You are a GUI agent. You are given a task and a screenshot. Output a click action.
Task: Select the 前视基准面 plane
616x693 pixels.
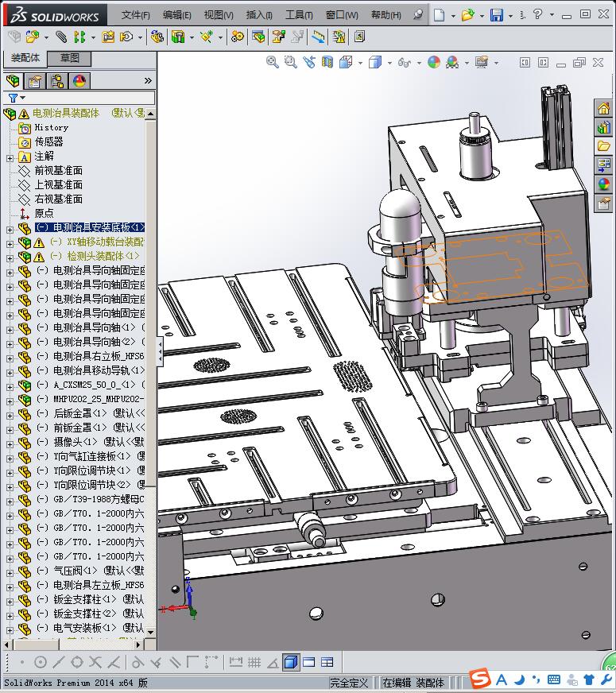58,170
